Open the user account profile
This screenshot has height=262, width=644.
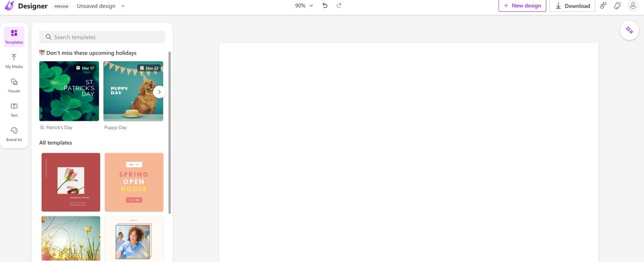click(x=633, y=6)
